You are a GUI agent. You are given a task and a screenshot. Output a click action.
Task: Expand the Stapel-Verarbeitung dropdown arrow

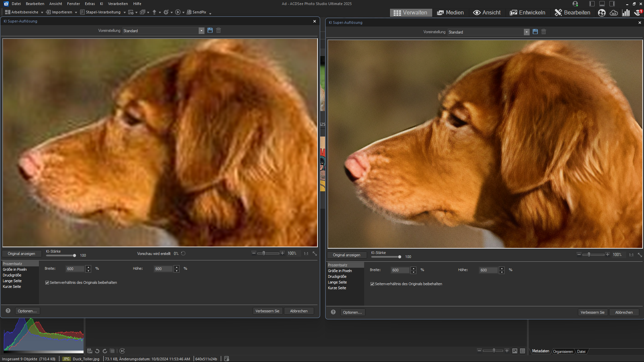click(x=125, y=12)
